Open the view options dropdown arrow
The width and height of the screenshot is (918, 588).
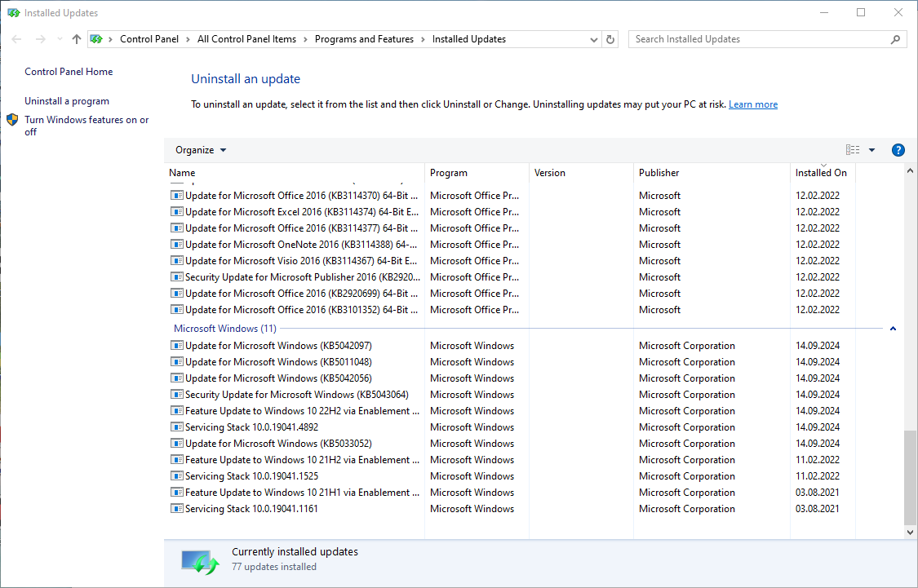871,150
